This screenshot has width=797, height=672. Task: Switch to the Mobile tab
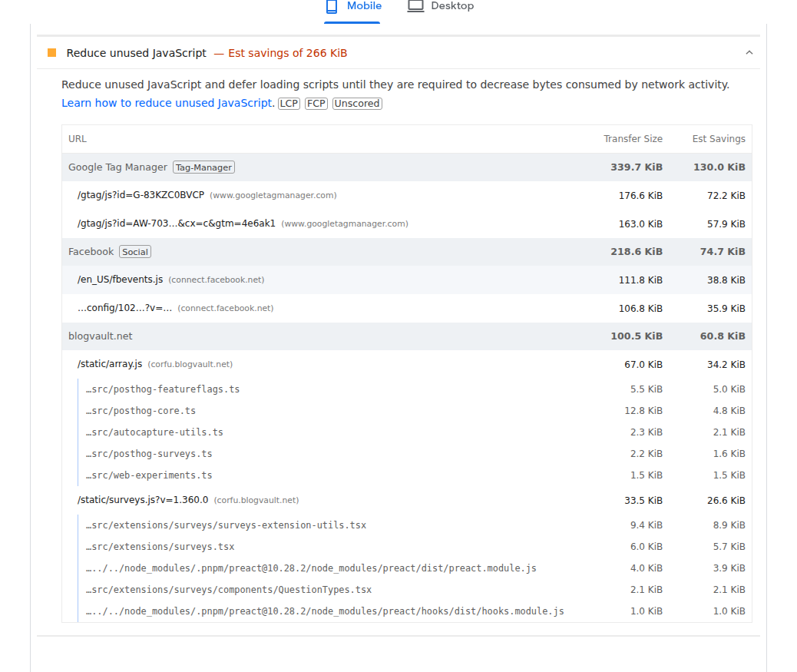point(354,7)
